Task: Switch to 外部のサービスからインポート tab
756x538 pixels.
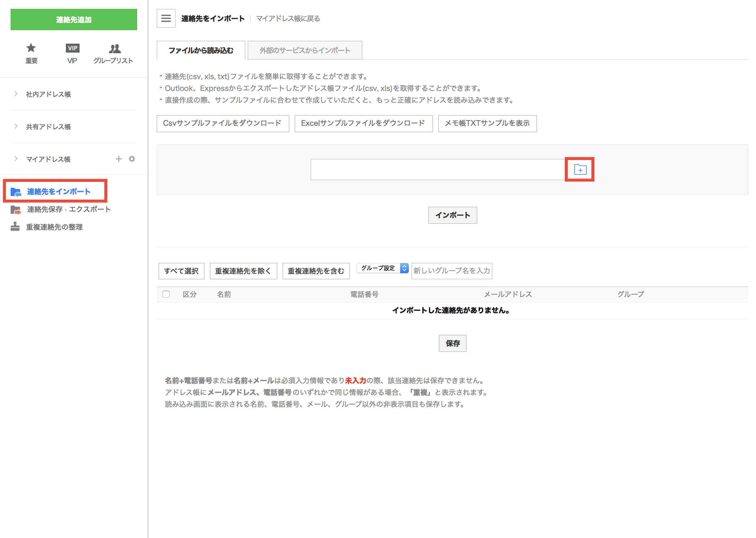Action: pos(305,50)
